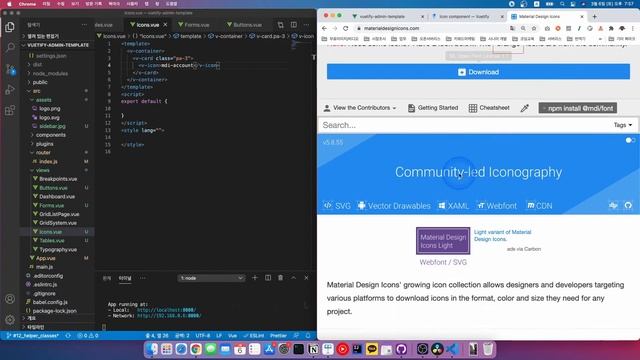This screenshot has width=640, height=360.
Task: Close the Icons.vue editor tab
Action: [x=165, y=25]
